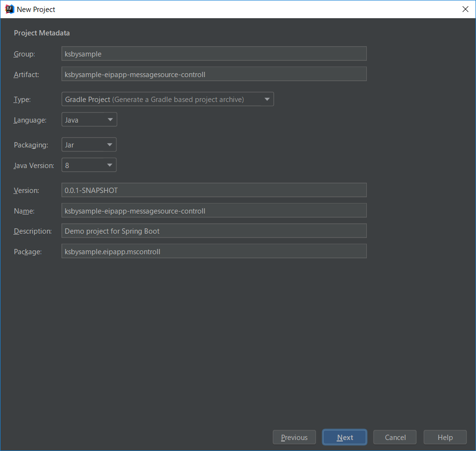Proceed by clicking the Next button
476x451 pixels.
tap(345, 437)
